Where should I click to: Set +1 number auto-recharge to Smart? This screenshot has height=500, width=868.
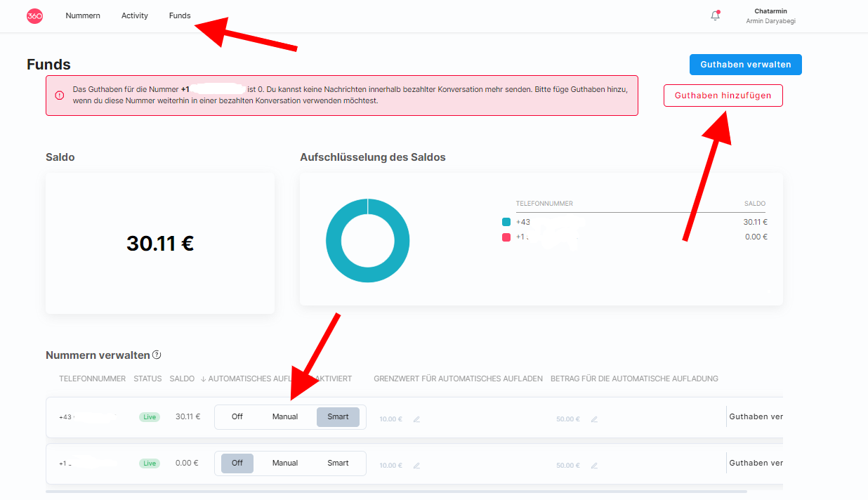pyautogui.click(x=338, y=463)
